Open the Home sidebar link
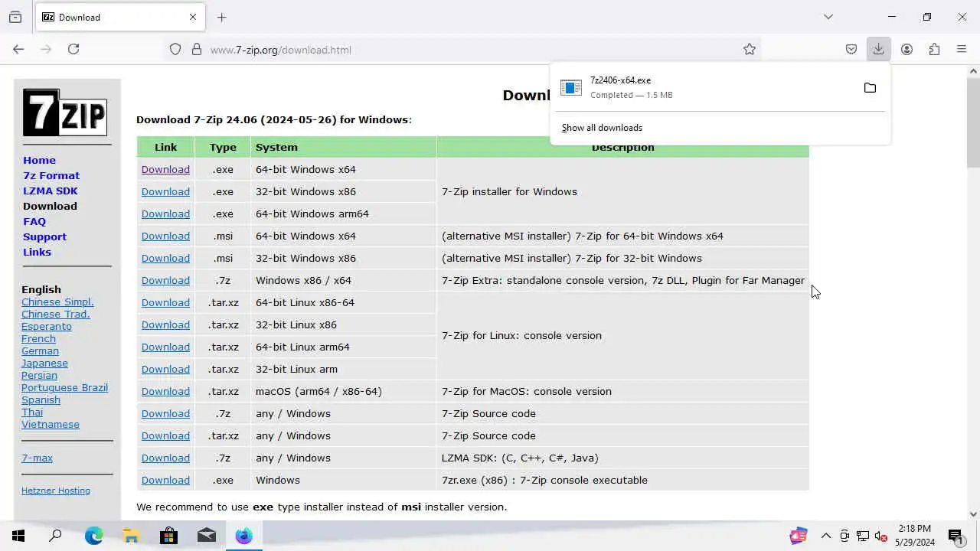This screenshot has height=551, width=980. coord(39,160)
